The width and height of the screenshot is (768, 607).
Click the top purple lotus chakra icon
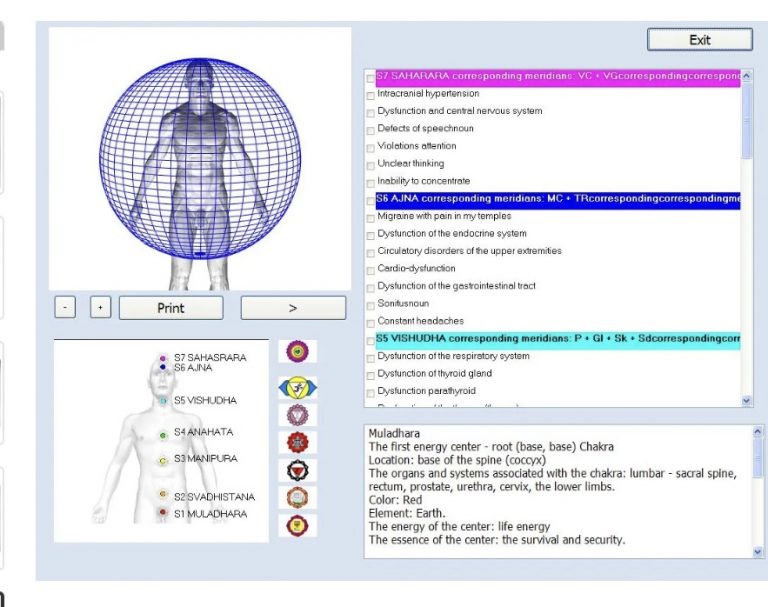[x=296, y=352]
